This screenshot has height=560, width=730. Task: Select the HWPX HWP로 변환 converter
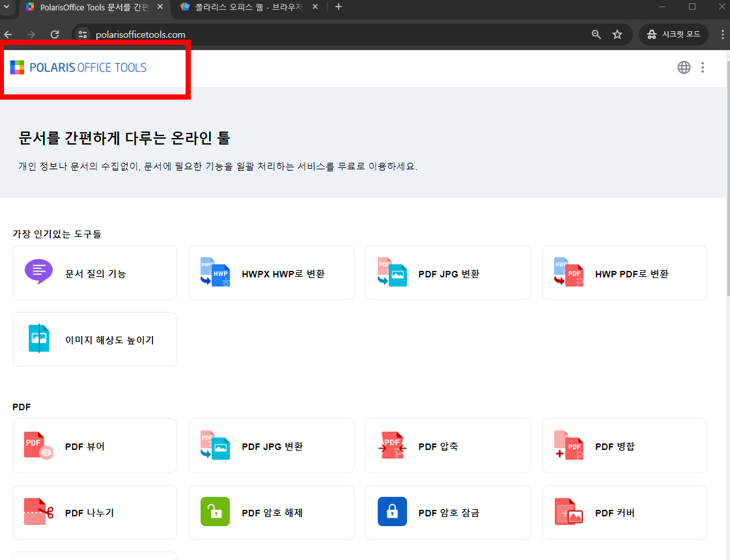coord(271,273)
